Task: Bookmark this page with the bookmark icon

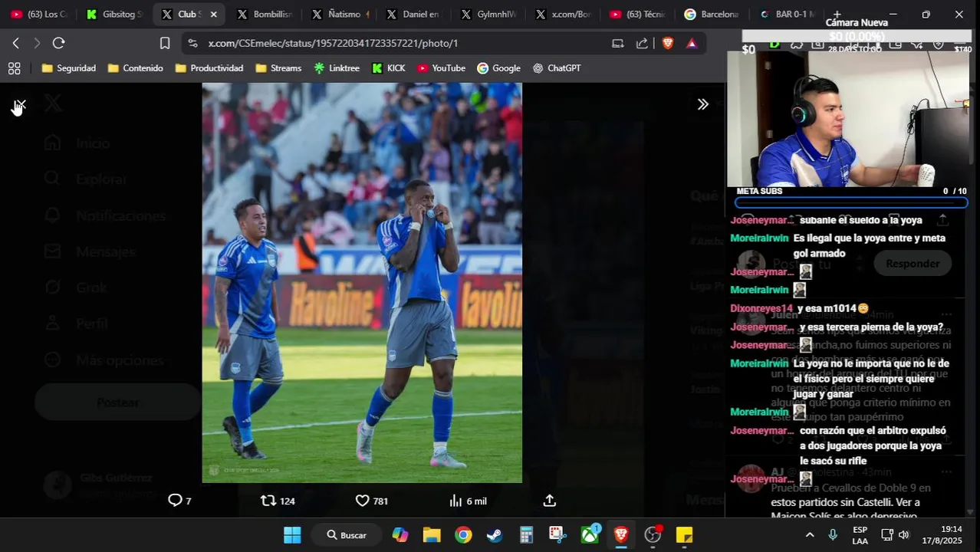Action: pyautogui.click(x=165, y=43)
